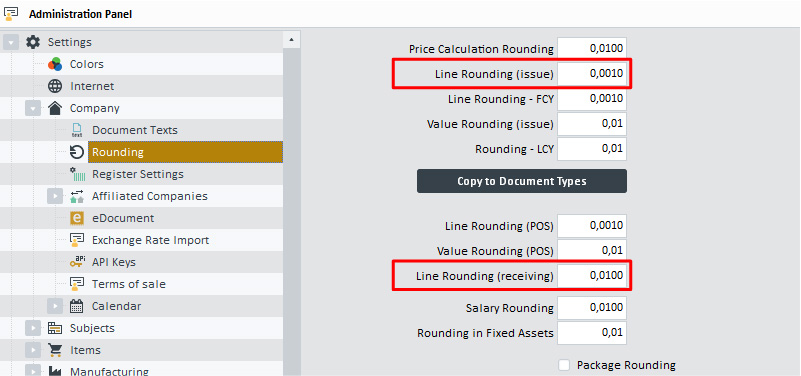The width and height of the screenshot is (801, 376).
Task: Collapse the Company tree node
Action: [33, 108]
